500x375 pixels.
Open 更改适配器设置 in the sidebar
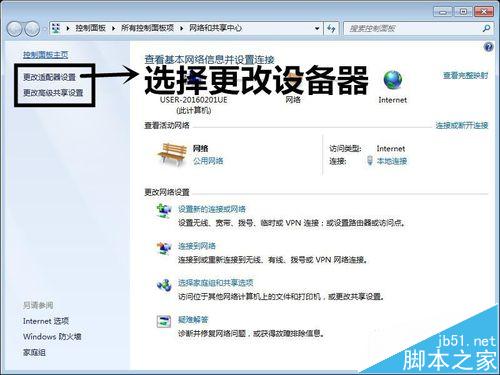tap(49, 77)
